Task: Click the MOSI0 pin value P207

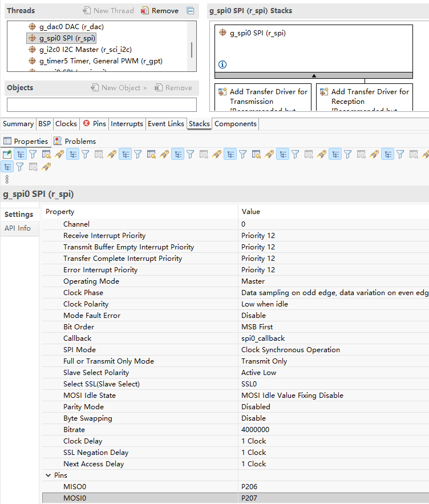Action: coord(334,498)
